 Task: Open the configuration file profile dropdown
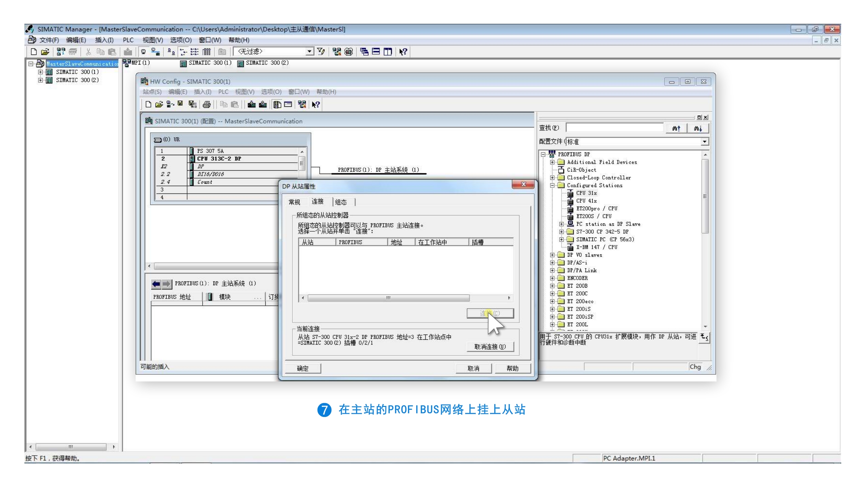704,142
